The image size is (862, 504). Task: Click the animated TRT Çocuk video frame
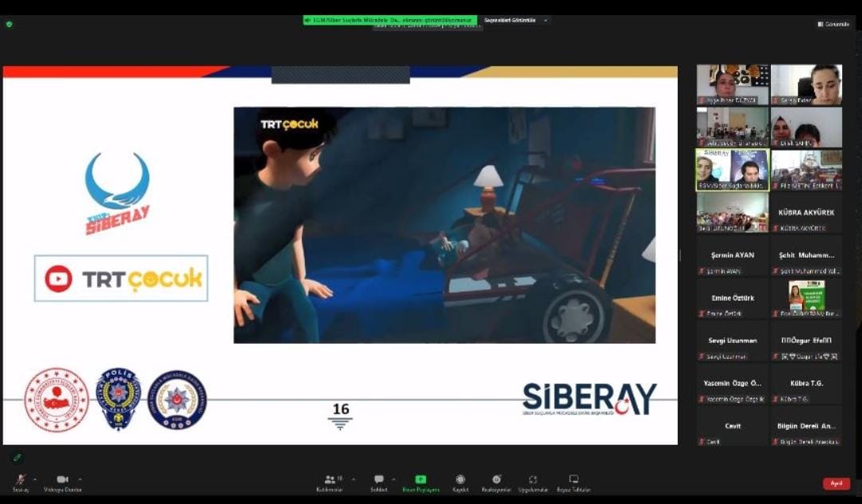pyautogui.click(x=445, y=225)
